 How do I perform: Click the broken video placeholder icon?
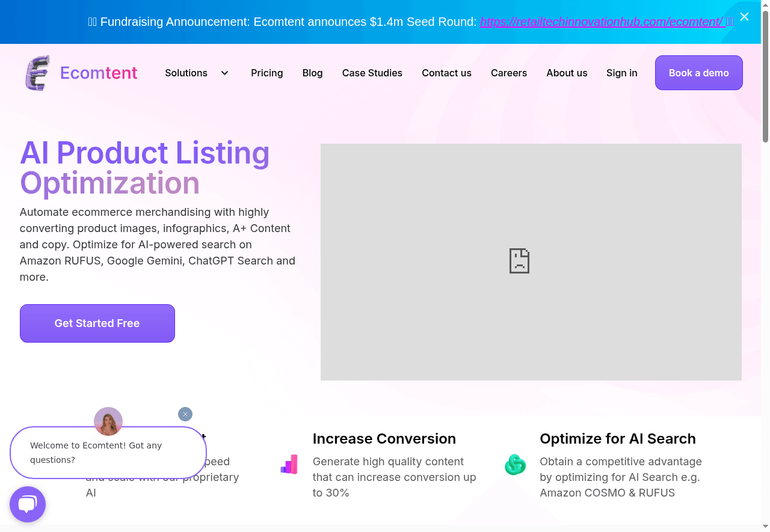pos(519,261)
